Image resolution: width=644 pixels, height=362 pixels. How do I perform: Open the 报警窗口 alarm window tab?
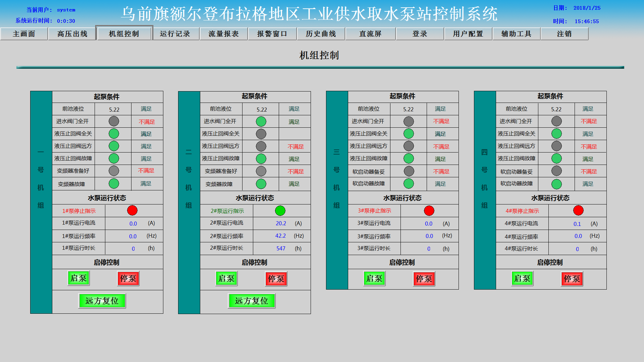coord(272,34)
